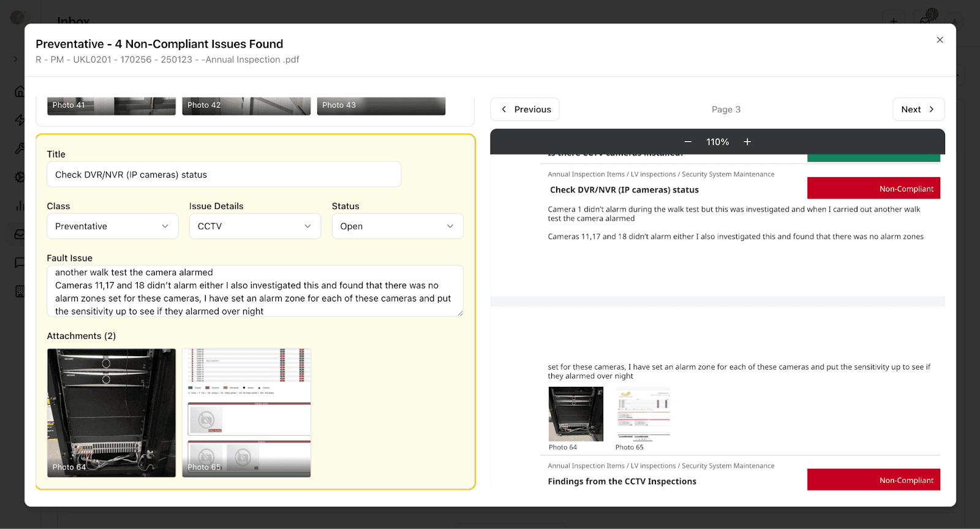Go to the Next PDF page

[x=918, y=109]
